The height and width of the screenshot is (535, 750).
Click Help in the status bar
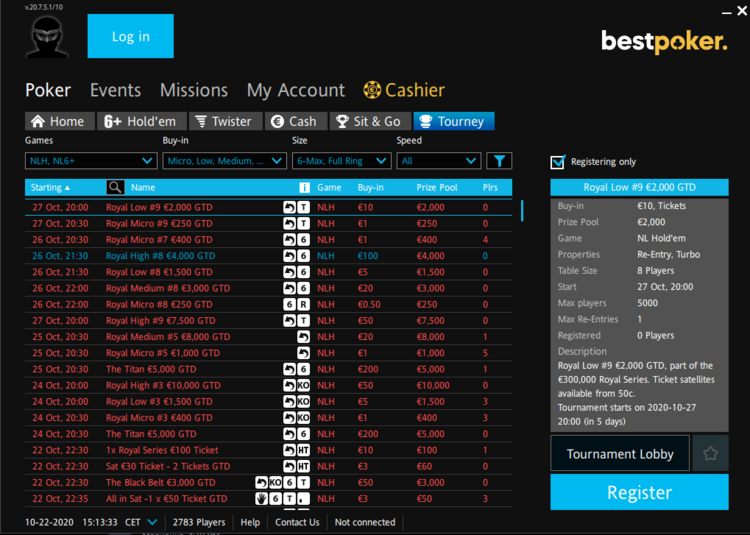pyautogui.click(x=250, y=522)
